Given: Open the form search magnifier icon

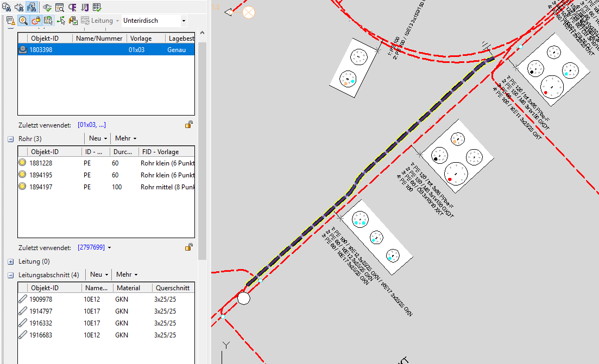Looking at the screenshot, I should tap(60, 7).
